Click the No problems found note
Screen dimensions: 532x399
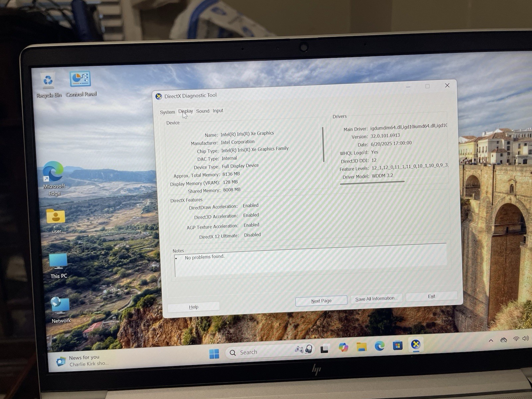tap(204, 257)
